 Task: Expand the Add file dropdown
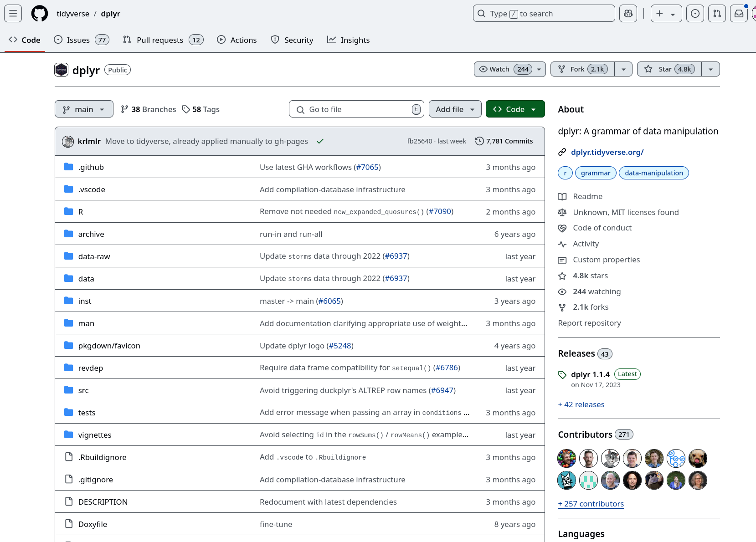pyautogui.click(x=455, y=109)
